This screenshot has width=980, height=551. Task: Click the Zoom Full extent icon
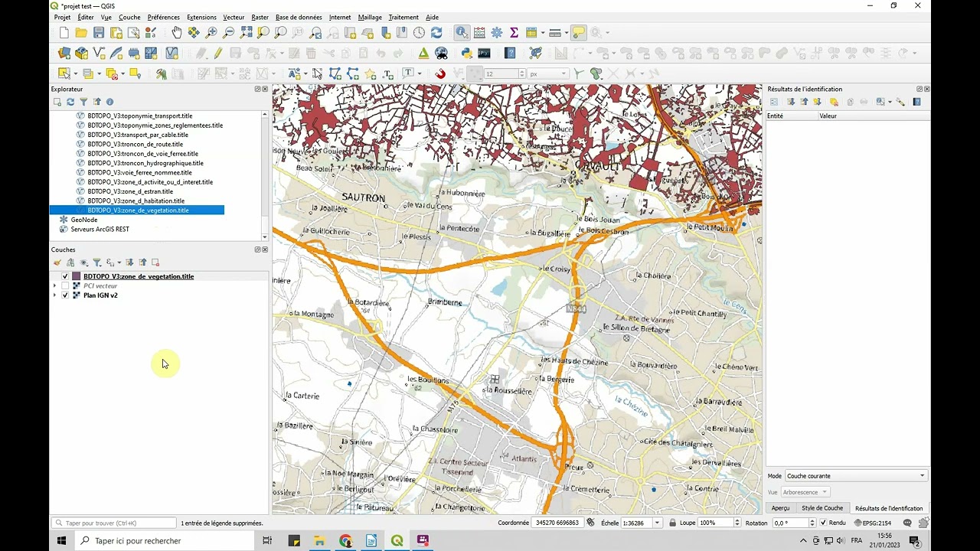point(246,33)
